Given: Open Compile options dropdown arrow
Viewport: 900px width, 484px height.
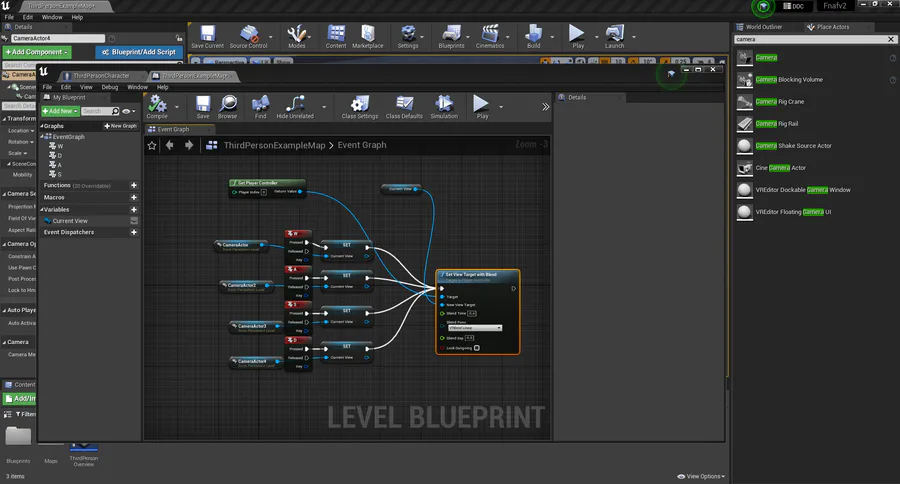Looking at the screenshot, I should click(x=176, y=107).
